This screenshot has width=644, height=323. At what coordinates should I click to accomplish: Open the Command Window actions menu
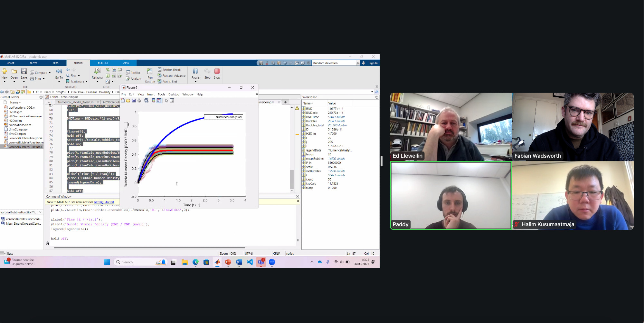pyautogui.click(x=297, y=196)
